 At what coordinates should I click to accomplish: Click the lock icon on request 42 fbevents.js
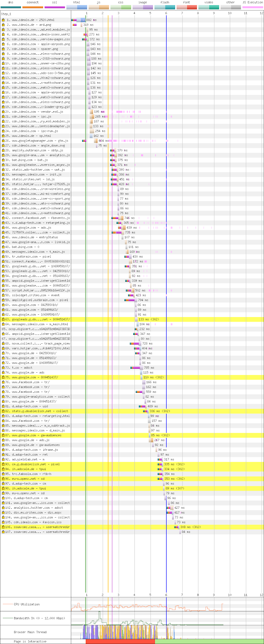pos(3,218)
